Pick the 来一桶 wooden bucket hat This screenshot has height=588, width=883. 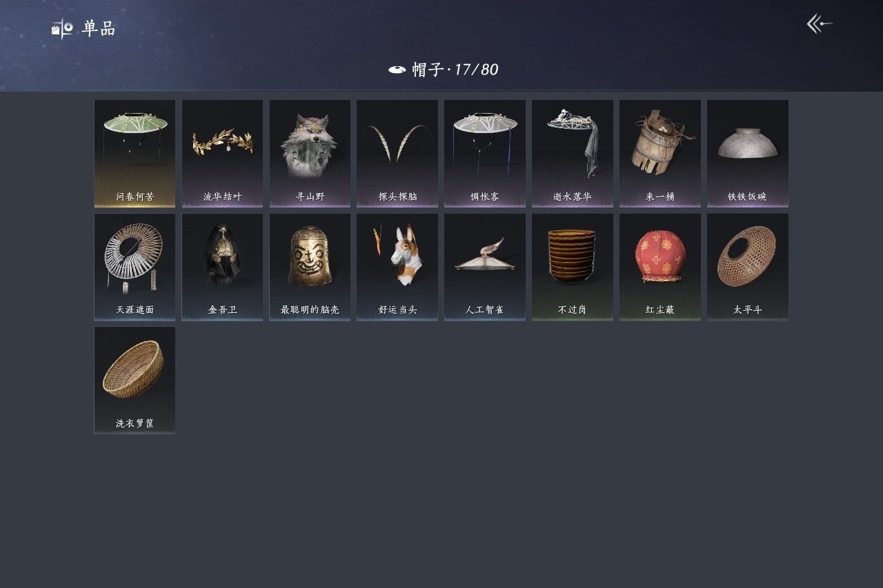coord(660,154)
